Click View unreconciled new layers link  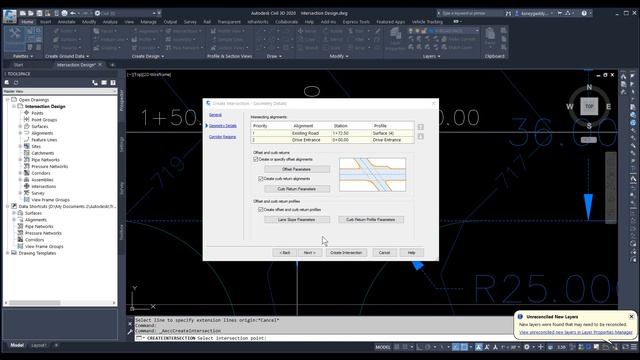coord(576,332)
